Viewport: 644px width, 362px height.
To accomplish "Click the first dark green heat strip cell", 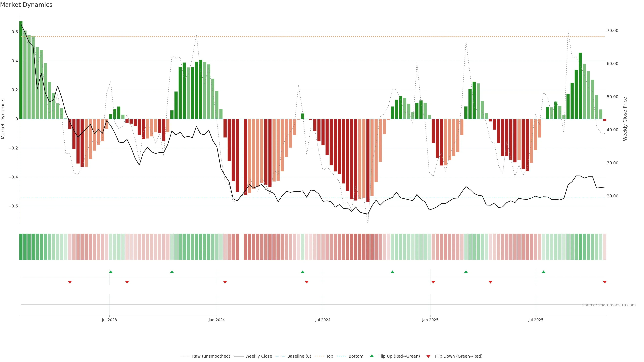I will (21, 247).
